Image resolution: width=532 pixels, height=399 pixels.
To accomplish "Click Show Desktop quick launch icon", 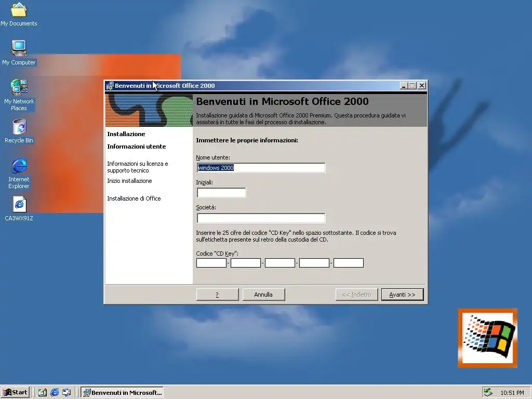I will click(x=42, y=393).
